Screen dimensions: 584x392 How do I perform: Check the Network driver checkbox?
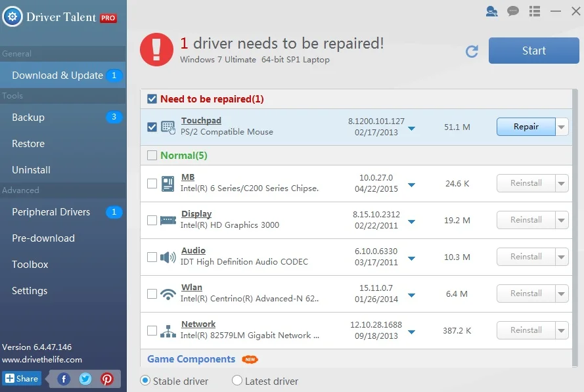[152, 331]
